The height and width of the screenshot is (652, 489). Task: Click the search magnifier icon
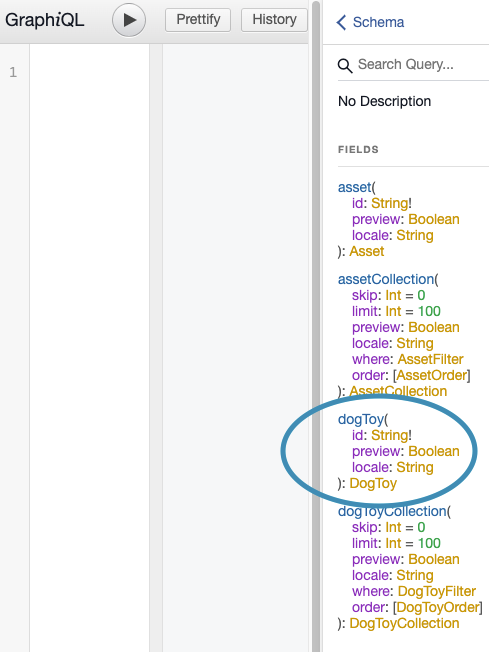[x=345, y=65]
